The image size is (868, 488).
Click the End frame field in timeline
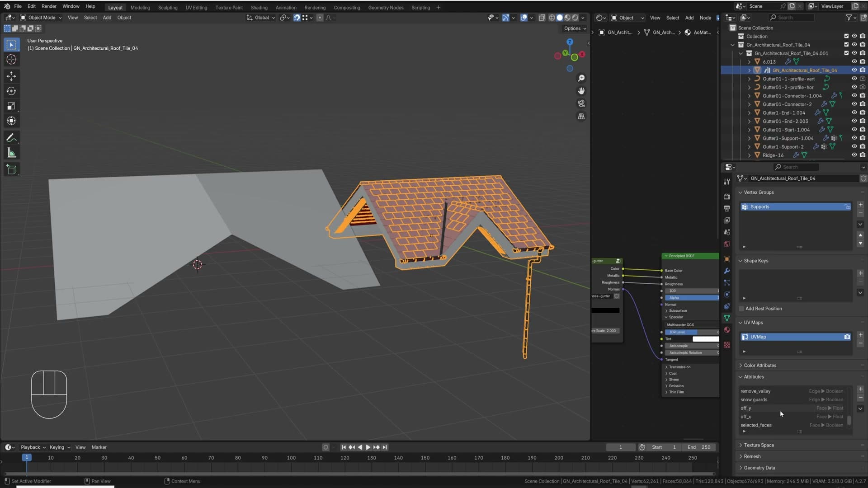click(699, 447)
